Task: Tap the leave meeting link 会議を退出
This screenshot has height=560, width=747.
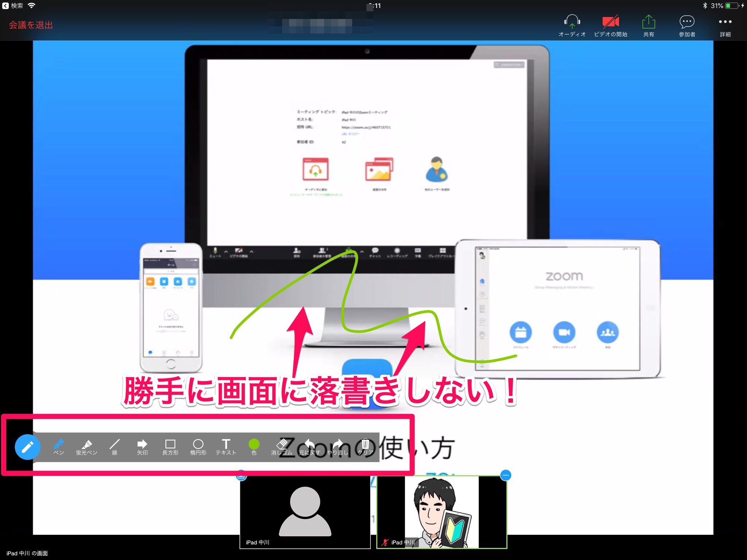Action: (31, 25)
